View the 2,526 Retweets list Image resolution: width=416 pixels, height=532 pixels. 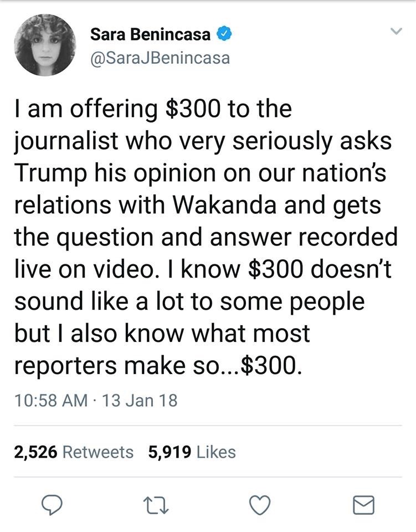[x=74, y=452]
